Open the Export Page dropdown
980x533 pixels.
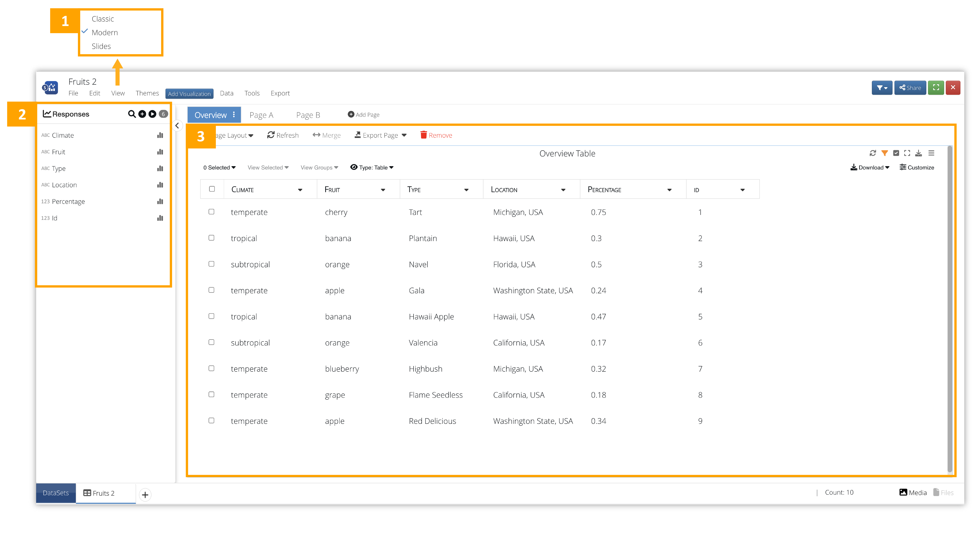[x=381, y=135]
